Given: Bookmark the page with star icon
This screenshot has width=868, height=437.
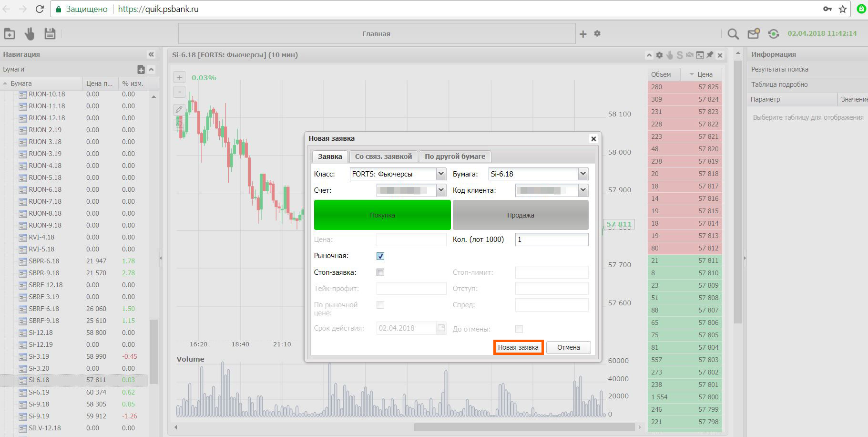Looking at the screenshot, I should pos(843,9).
